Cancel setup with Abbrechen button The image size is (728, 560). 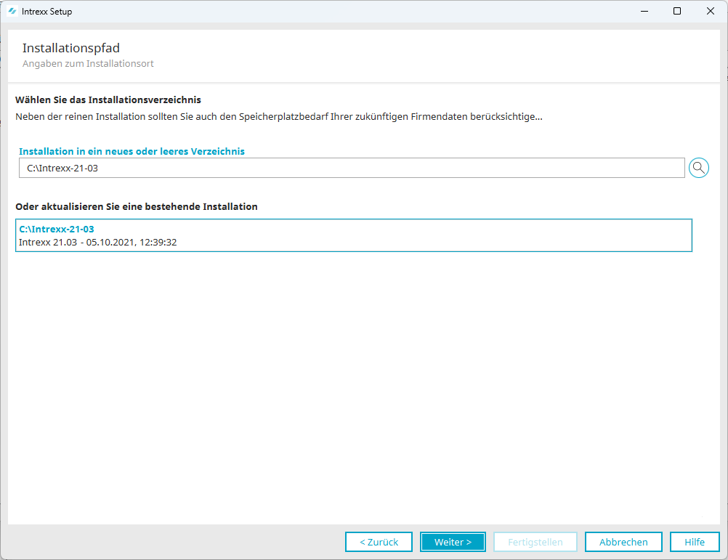coord(623,542)
